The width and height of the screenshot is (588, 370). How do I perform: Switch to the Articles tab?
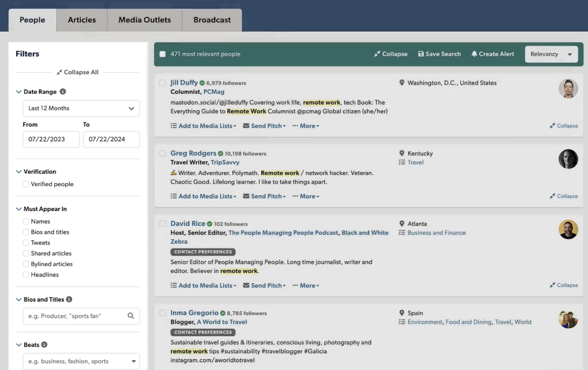(82, 20)
